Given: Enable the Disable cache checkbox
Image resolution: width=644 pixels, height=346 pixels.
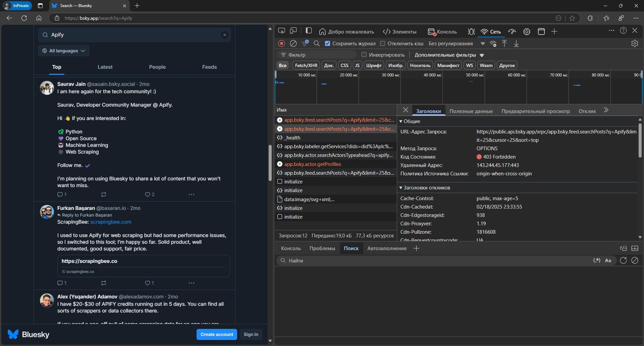Looking at the screenshot, I should pyautogui.click(x=382, y=44).
